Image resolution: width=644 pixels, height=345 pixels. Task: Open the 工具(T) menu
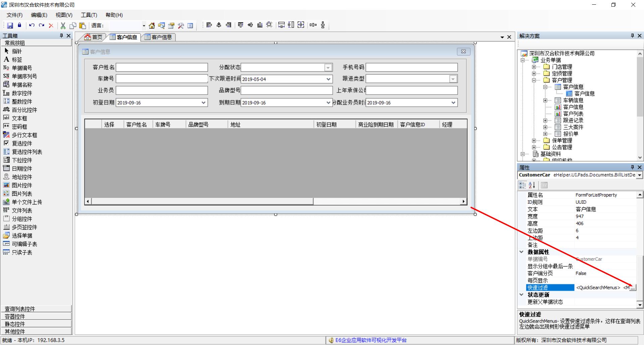pyautogui.click(x=89, y=15)
